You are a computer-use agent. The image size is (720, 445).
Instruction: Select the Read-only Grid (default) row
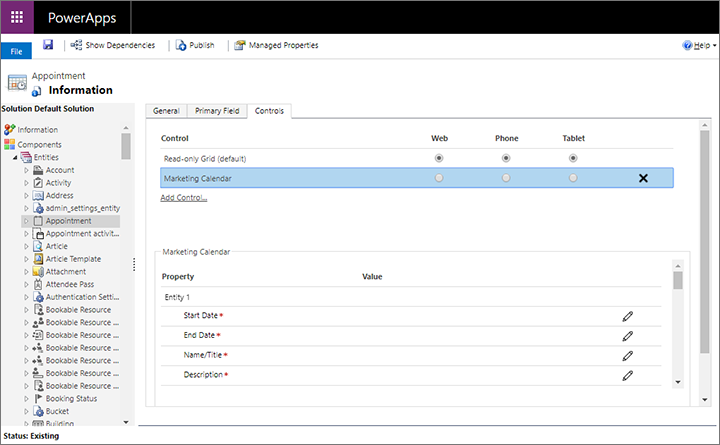coord(417,158)
